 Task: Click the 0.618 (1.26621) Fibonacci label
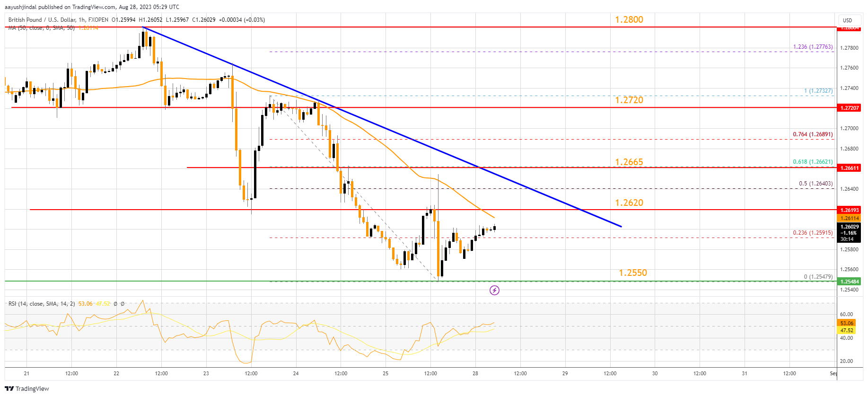click(x=813, y=162)
